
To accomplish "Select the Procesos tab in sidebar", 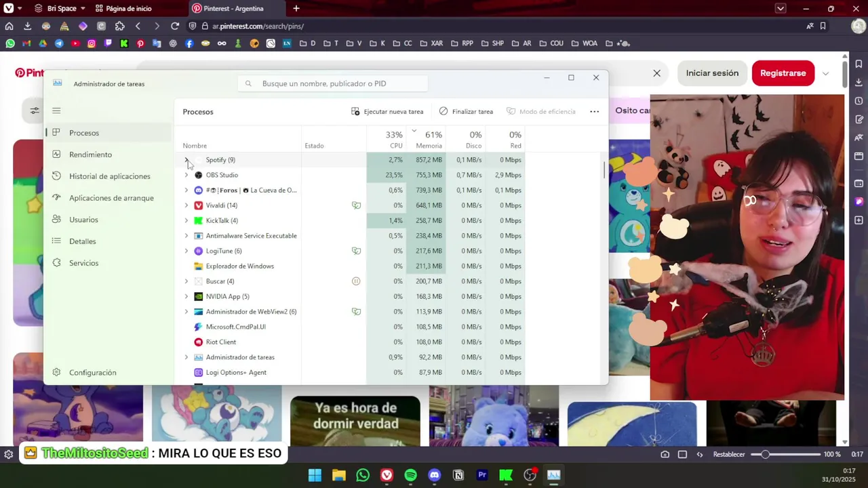I will click(x=108, y=133).
